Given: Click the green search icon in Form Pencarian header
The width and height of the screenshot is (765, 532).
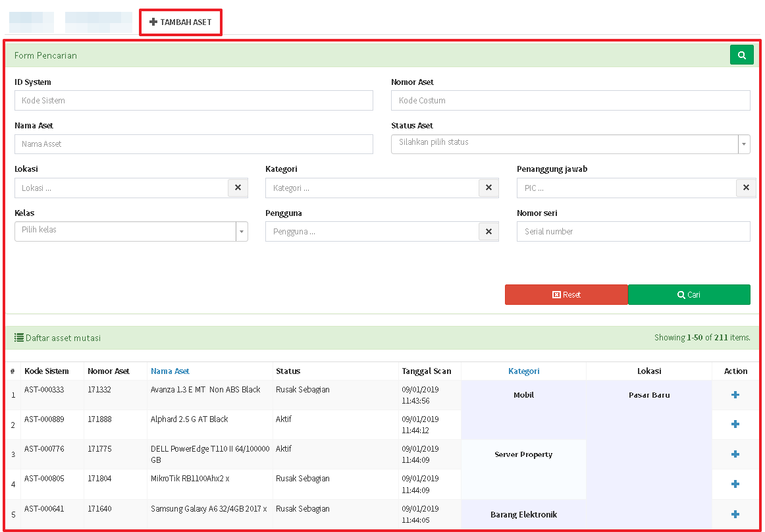Looking at the screenshot, I should pyautogui.click(x=741, y=55).
